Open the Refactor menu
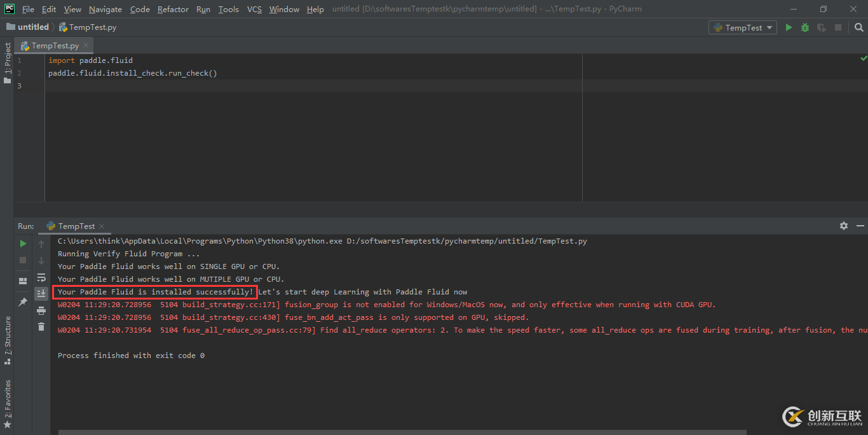The width and height of the screenshot is (868, 435). point(173,9)
